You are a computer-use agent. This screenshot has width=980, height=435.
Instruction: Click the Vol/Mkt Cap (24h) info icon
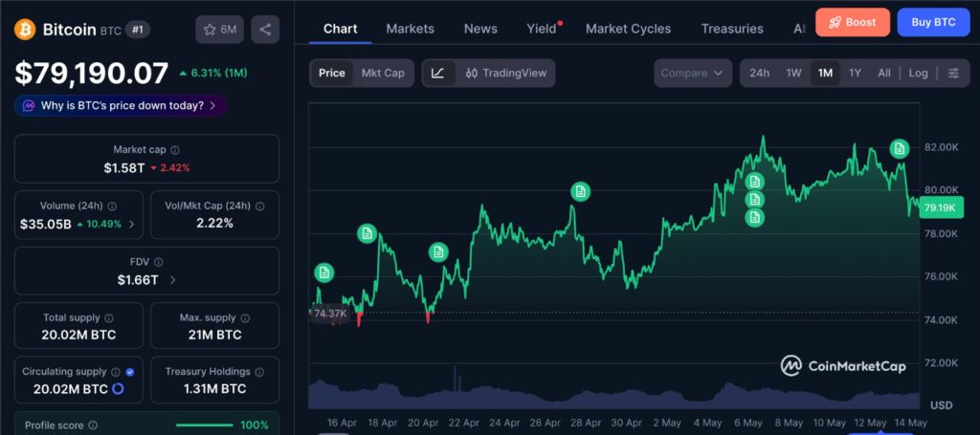(x=259, y=206)
